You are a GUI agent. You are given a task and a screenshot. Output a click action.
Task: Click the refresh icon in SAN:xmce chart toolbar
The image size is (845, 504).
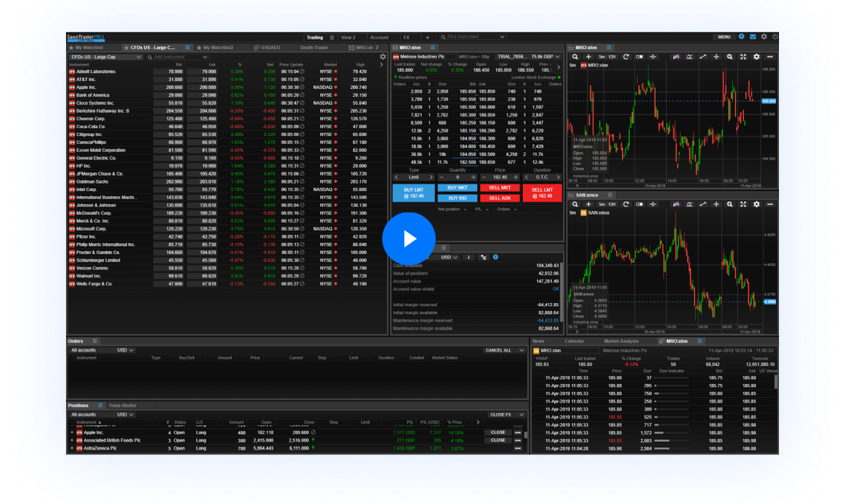626,205
